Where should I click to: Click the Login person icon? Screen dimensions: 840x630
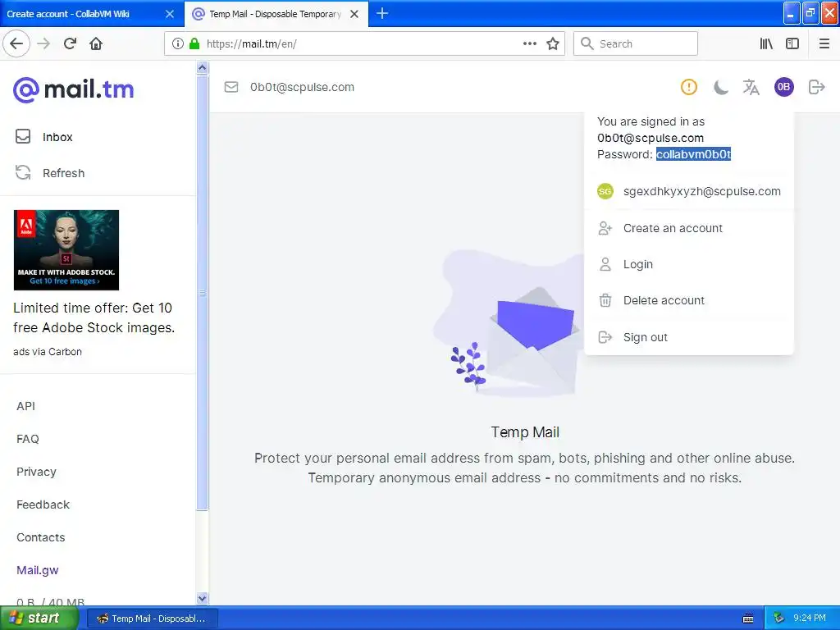point(605,264)
